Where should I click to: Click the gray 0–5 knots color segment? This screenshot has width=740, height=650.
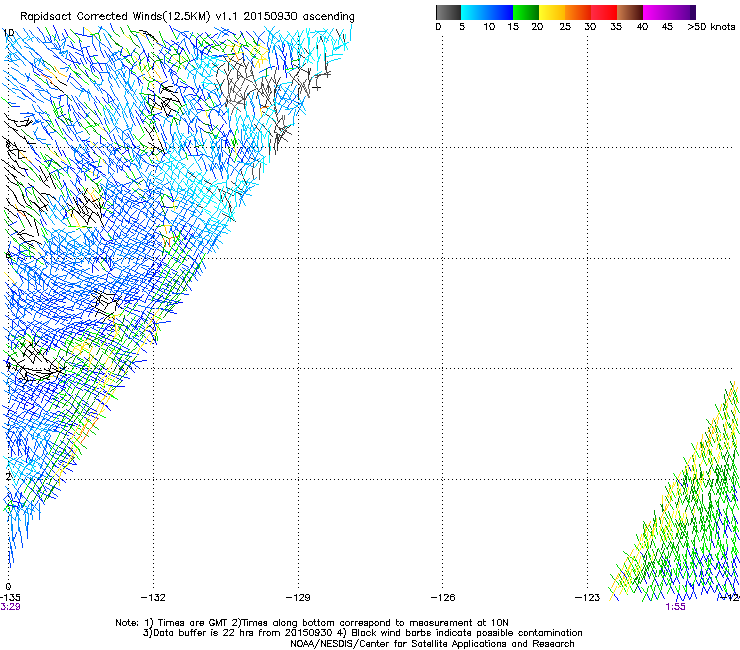click(448, 12)
